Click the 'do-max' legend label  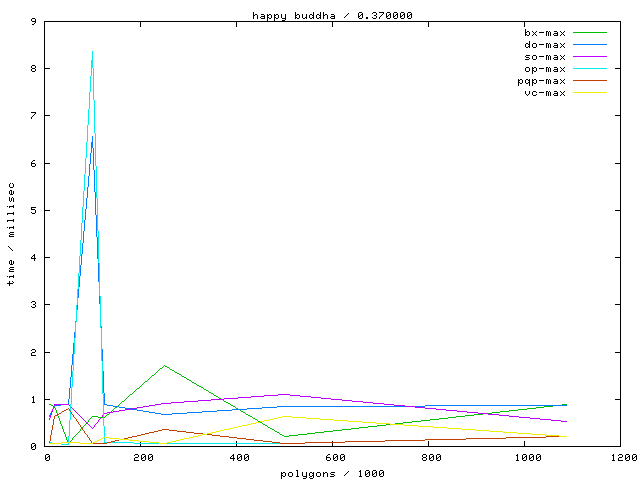coord(545,45)
